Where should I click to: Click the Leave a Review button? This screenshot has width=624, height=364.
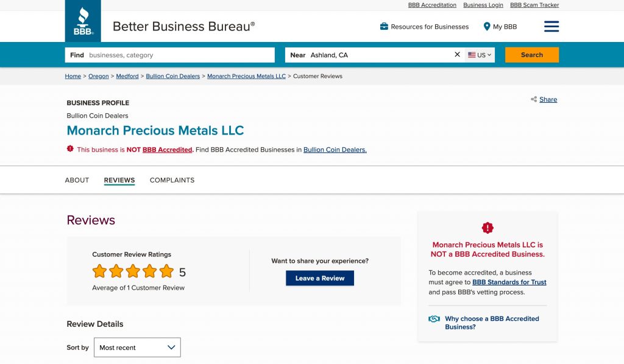(x=319, y=278)
